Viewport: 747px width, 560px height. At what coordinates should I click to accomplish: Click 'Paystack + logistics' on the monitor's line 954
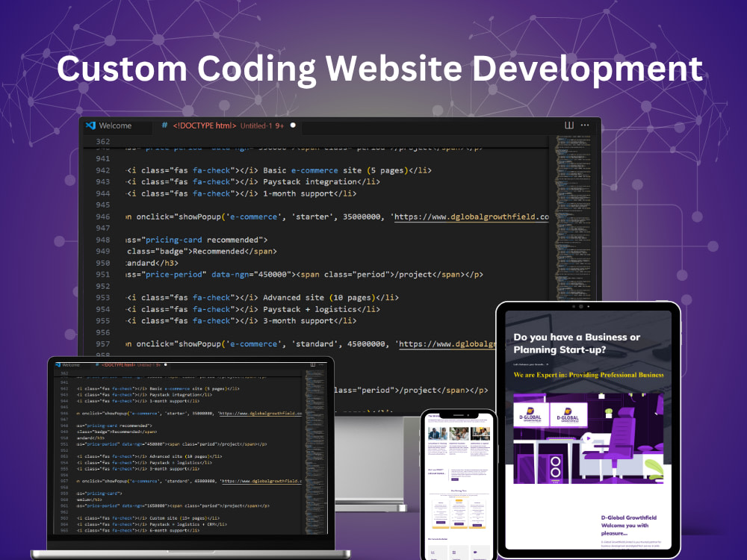(x=310, y=310)
